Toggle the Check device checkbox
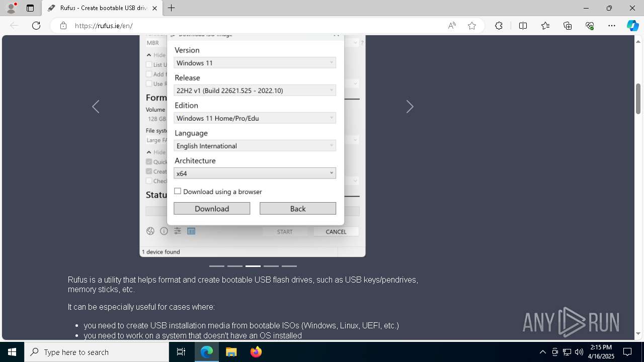Screen dimensions: 644x362 pyautogui.click(x=149, y=181)
